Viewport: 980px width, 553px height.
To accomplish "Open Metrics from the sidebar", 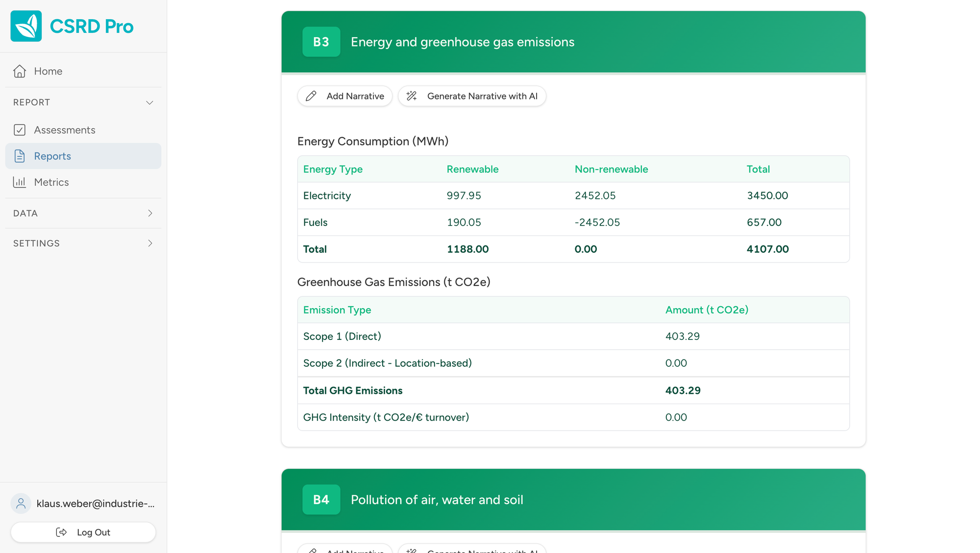I will pos(51,182).
